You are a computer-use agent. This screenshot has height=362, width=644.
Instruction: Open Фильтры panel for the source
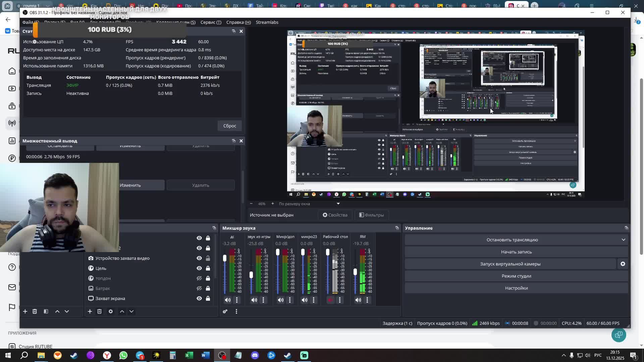tap(371, 215)
